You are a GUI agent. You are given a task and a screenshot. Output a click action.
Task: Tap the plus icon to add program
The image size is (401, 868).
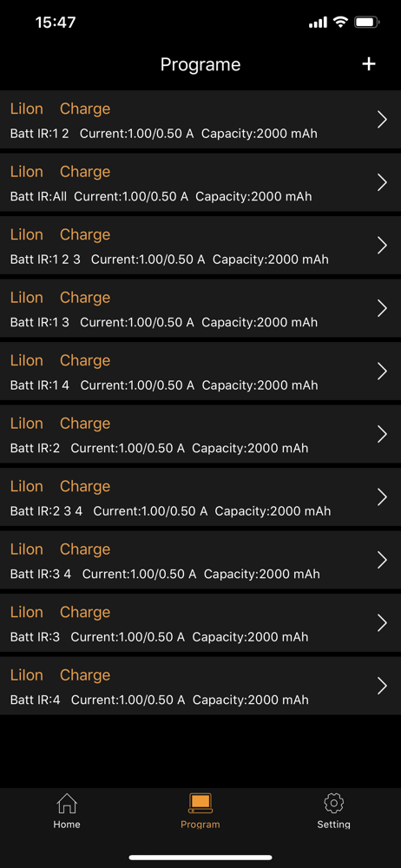point(369,64)
